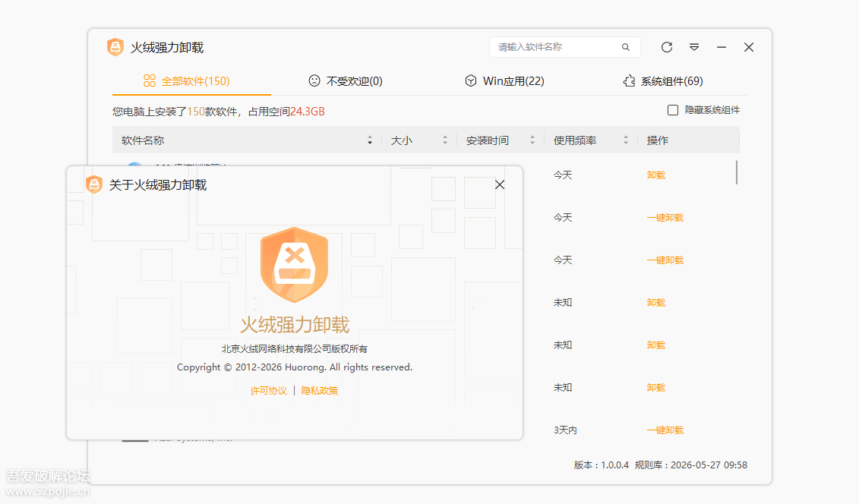Sort by 大小 column arrows

coord(445,140)
